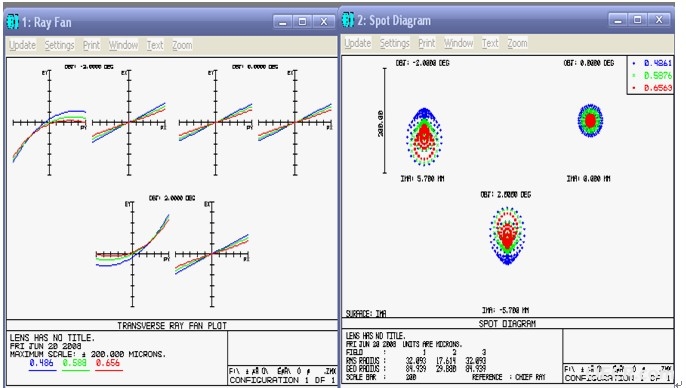Click the green 0.5876 legend entry in Spot Diagram
Viewport: 686px width, 388px height.
[x=653, y=76]
